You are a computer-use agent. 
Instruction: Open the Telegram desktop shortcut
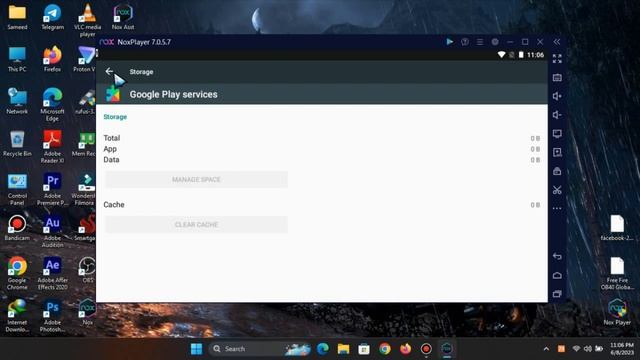[x=53, y=17]
